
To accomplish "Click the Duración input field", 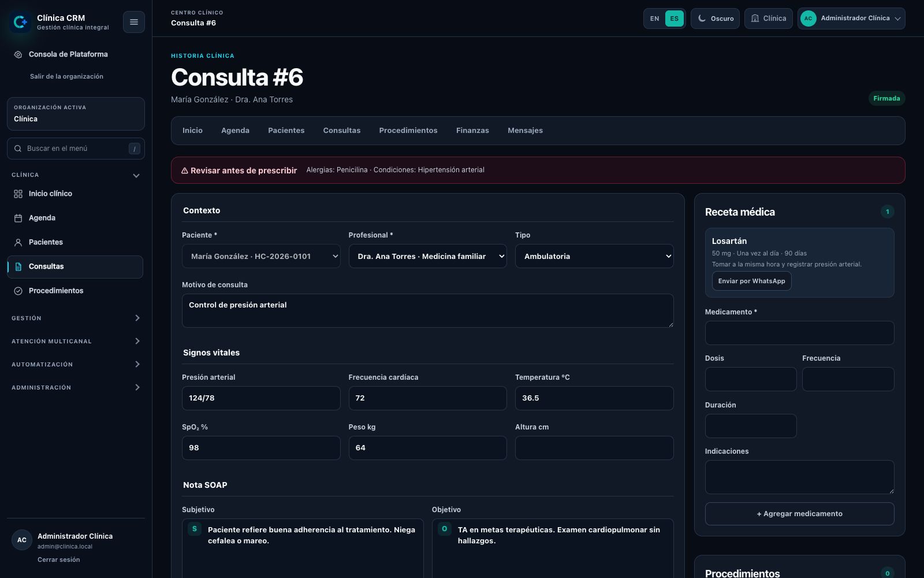I will [x=751, y=426].
